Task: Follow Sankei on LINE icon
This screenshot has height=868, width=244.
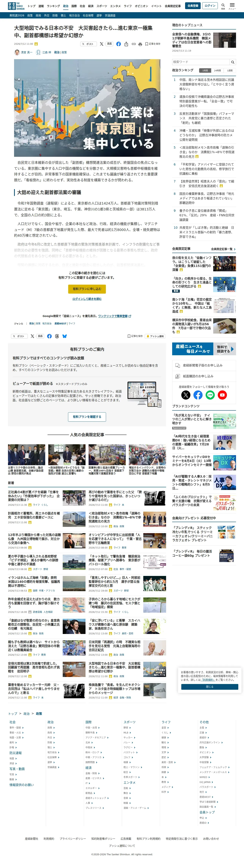Action: click(210, 395)
